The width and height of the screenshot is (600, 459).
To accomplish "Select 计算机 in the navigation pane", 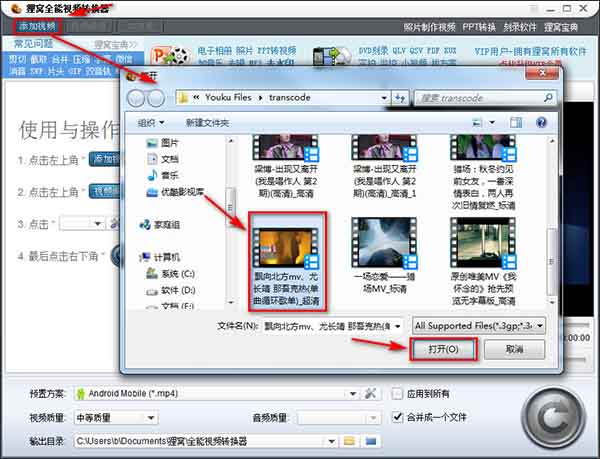I will pyautogui.click(x=160, y=257).
